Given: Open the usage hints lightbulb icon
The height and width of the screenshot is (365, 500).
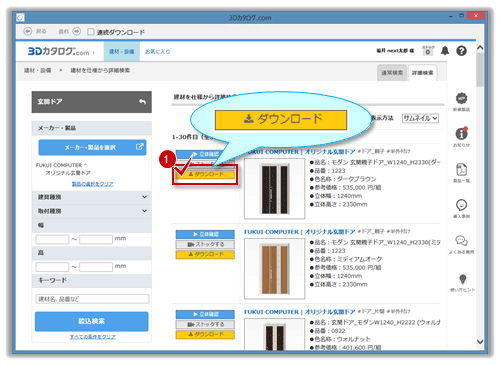Looking at the screenshot, I should click(x=462, y=279).
